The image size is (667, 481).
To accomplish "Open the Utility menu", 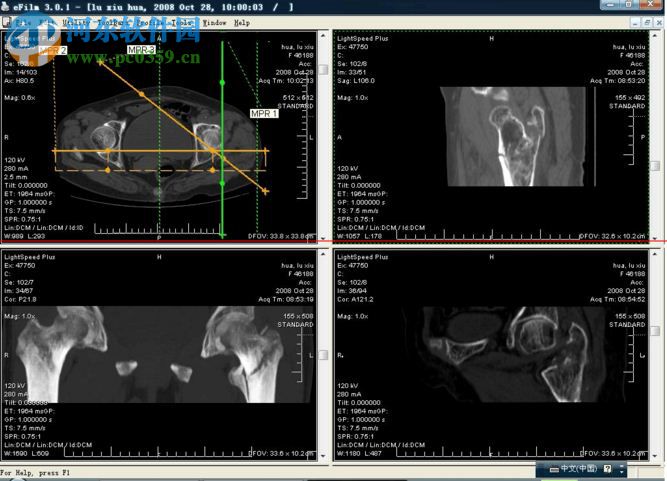I will (77, 23).
